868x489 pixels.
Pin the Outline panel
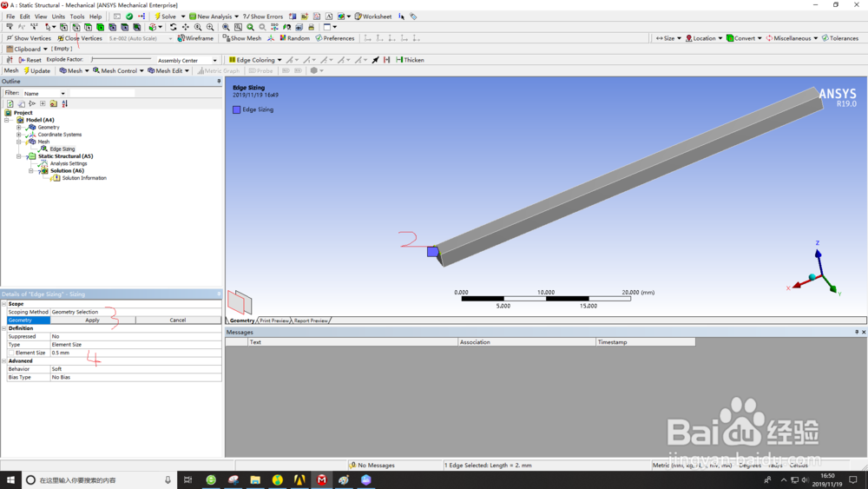(x=219, y=82)
